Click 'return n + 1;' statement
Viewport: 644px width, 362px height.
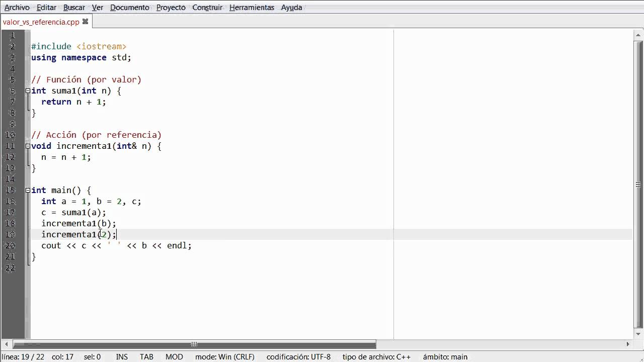coord(73,102)
